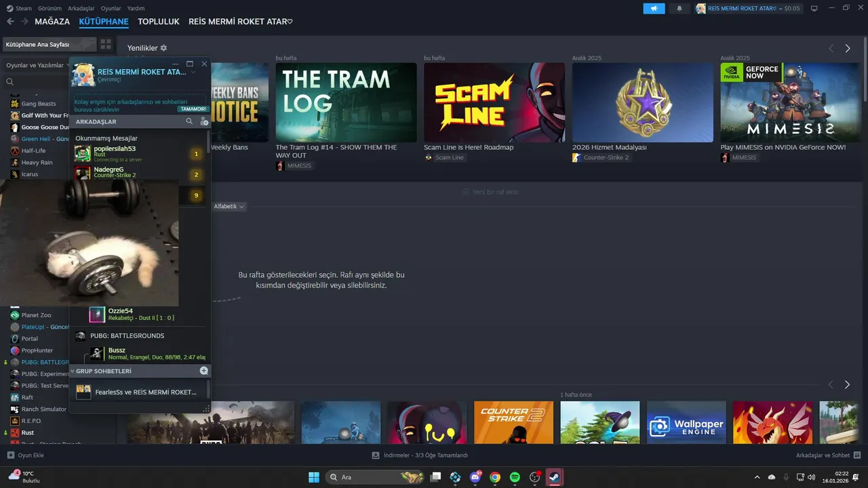Click the plus icon beside Oyun Ekle
Viewport: 868px width, 488px height.
pos(10,455)
